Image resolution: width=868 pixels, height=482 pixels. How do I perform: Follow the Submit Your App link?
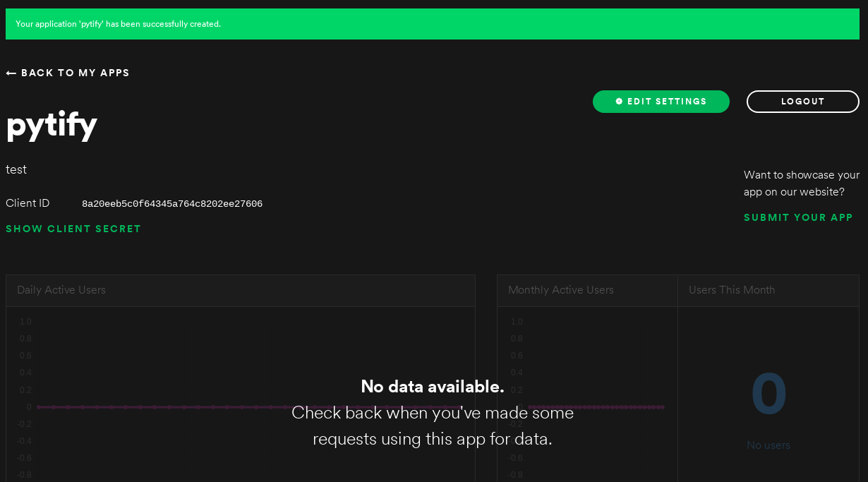(798, 217)
